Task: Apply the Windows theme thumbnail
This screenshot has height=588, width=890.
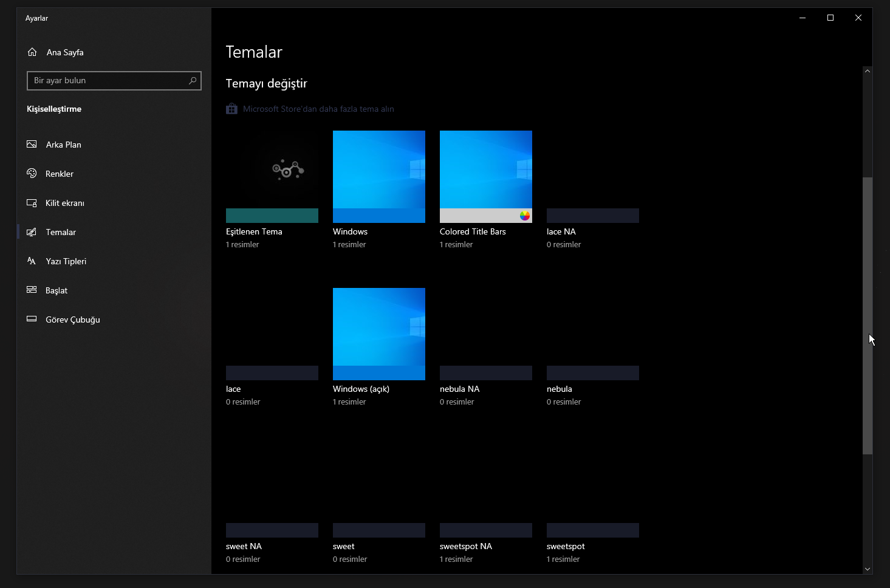Action: tap(379, 177)
